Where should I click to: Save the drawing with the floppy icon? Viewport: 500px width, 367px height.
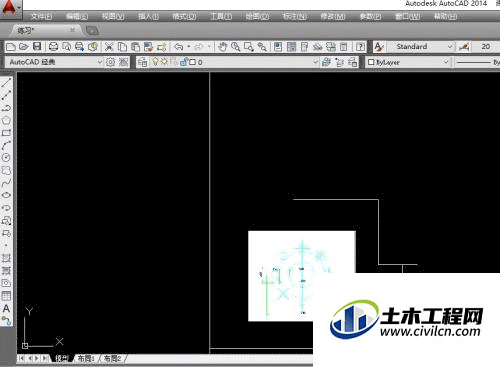37,47
